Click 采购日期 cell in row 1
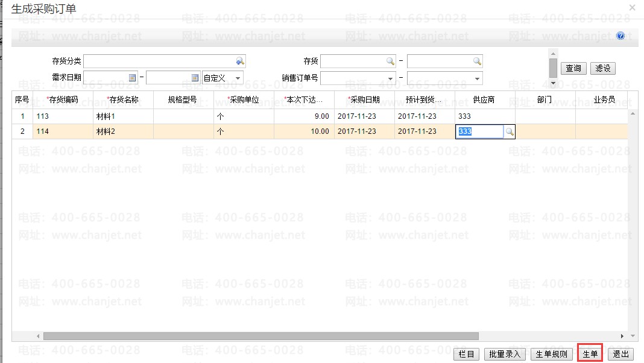 click(364, 116)
